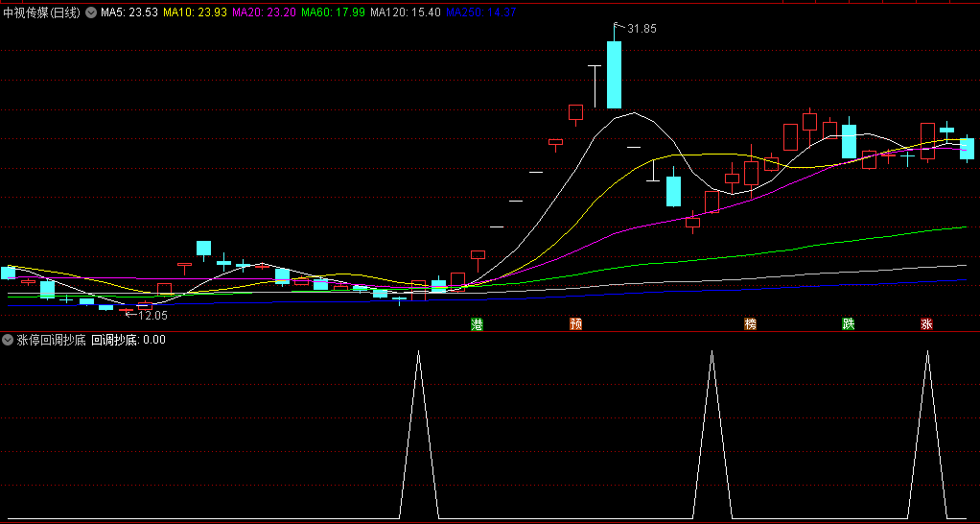Click the green 跌 marker icon

(x=848, y=324)
